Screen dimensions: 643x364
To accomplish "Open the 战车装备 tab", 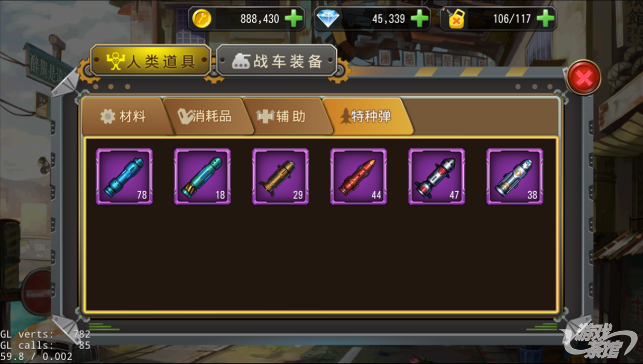I will 277,61.
